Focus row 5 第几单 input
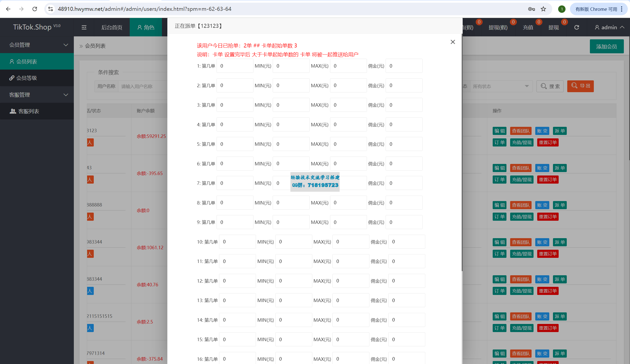Image resolution: width=630 pixels, height=364 pixels. click(235, 144)
